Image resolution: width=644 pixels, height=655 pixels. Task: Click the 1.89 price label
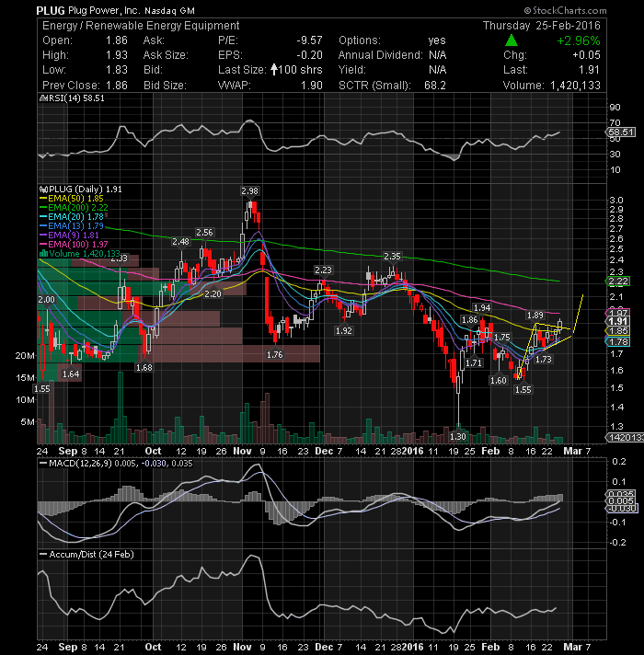click(x=535, y=315)
